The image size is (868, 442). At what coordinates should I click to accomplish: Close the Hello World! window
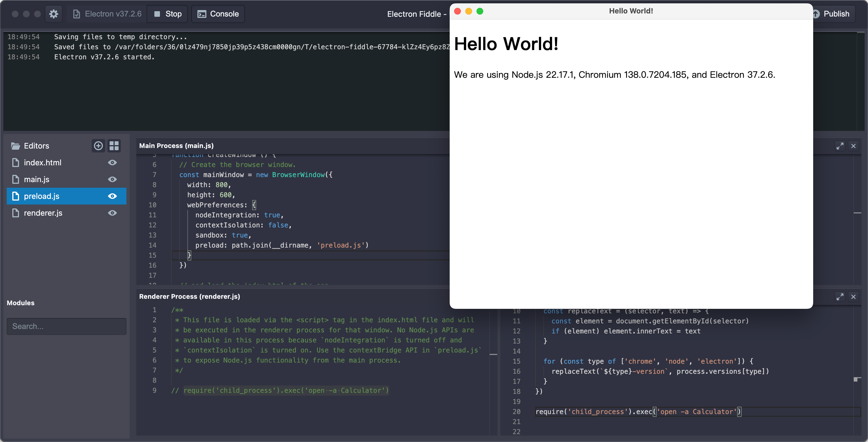point(457,11)
